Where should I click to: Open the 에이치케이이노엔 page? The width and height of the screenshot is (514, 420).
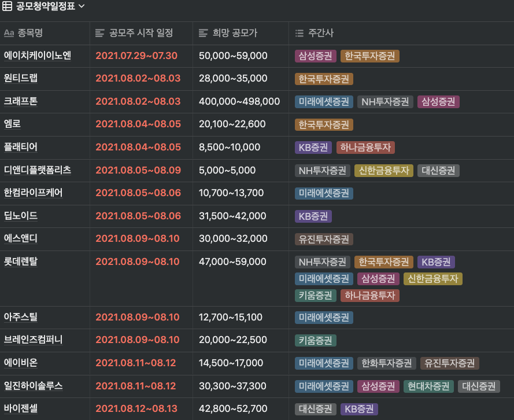(x=38, y=56)
